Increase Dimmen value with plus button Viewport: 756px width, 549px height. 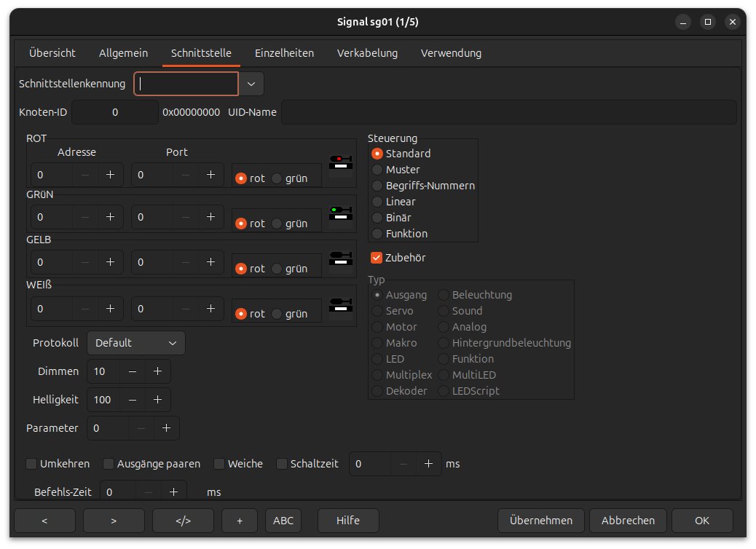point(157,371)
